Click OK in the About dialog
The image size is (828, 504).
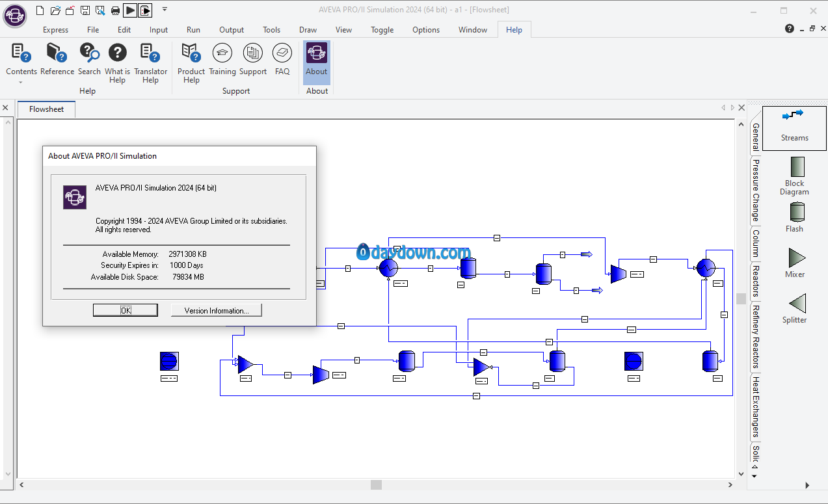click(126, 310)
